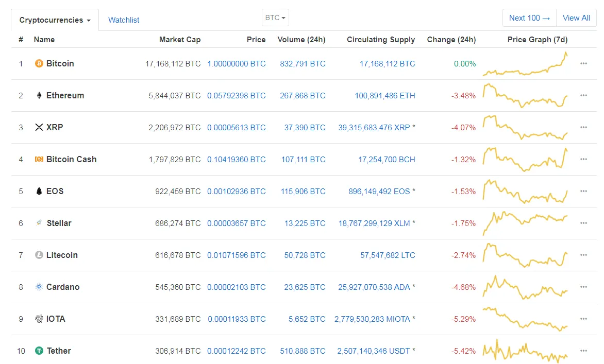Sort by Market Cap column header
604x364 pixels.
click(179, 40)
